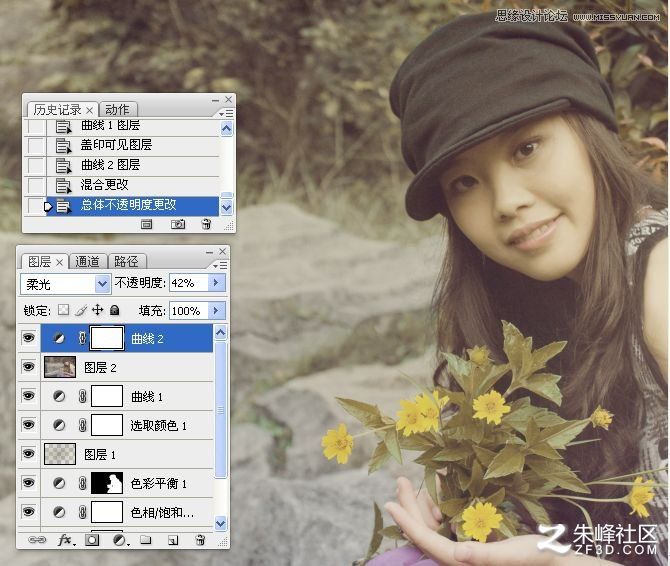The width and height of the screenshot is (670, 566).
Task: Open the 填充 slider arrow
Action: pos(217,311)
